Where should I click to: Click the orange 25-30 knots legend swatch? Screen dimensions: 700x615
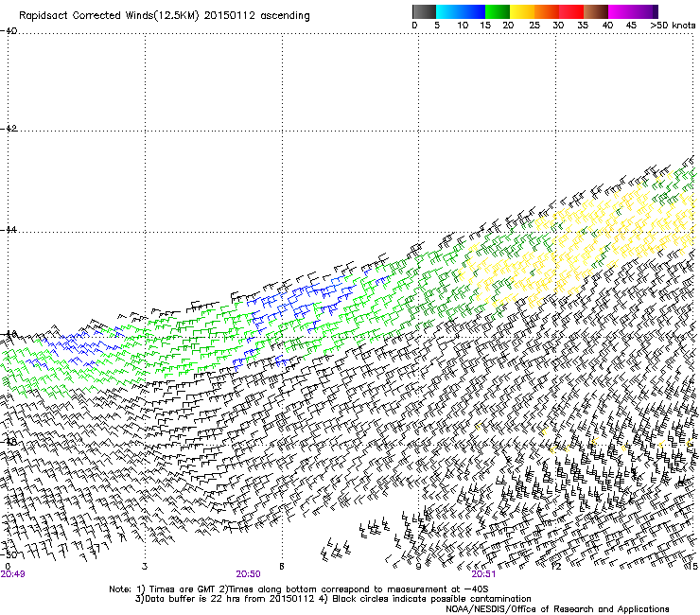pos(547,11)
